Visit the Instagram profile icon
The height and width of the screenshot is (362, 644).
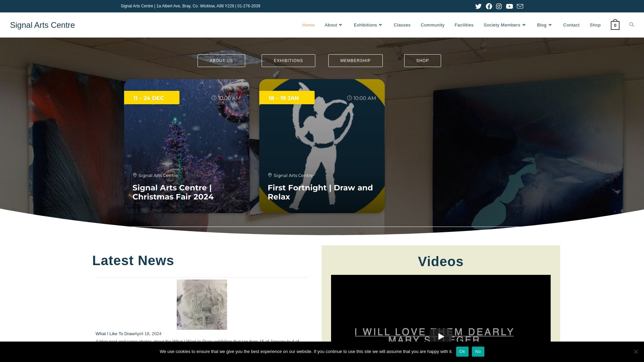point(499,6)
